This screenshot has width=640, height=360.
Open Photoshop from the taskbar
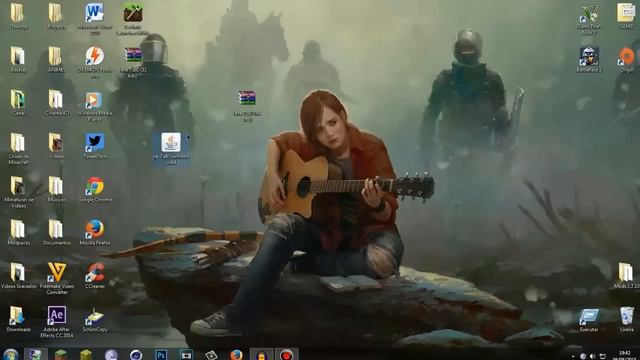161,355
